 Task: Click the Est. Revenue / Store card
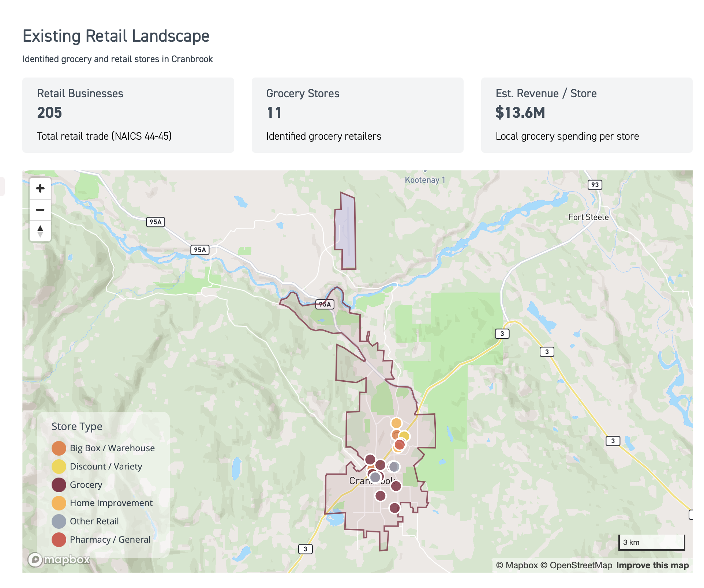tap(586, 115)
